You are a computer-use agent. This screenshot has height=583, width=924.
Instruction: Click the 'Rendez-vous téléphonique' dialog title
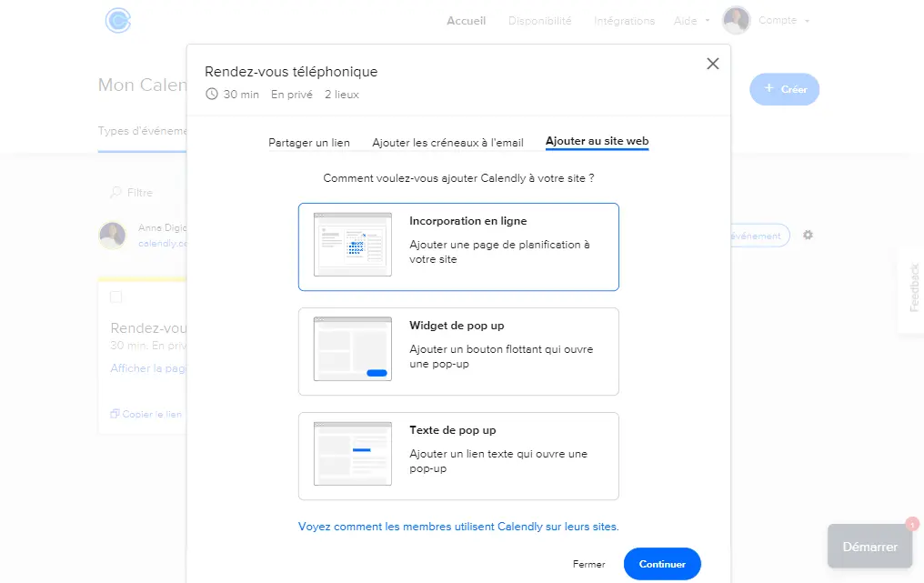click(291, 72)
